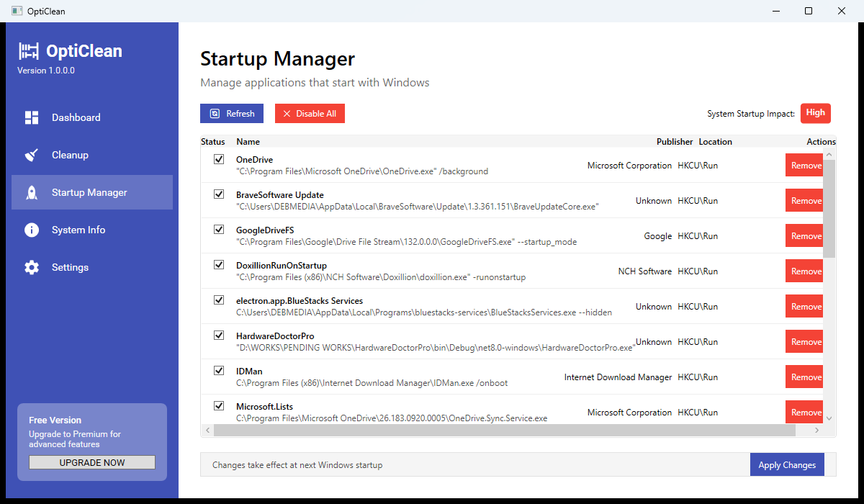This screenshot has height=504, width=864.
Task: Open the Settings page
Action: 92,267
